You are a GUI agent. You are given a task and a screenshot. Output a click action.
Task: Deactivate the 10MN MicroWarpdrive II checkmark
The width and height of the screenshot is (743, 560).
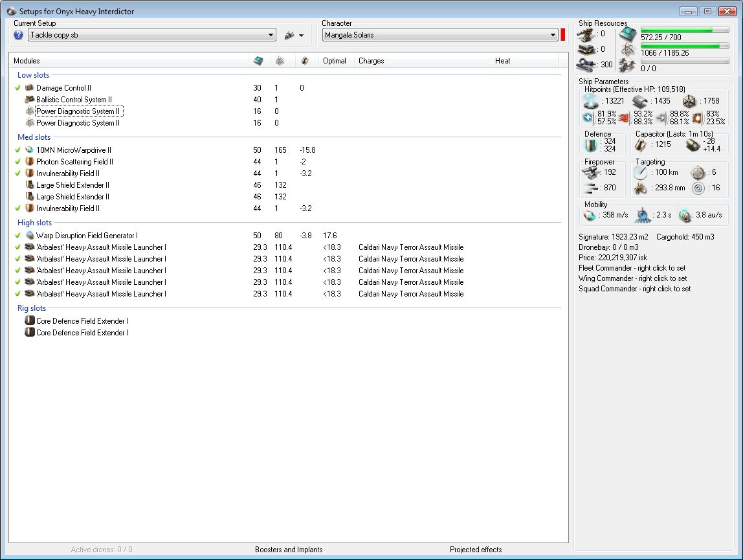point(18,150)
